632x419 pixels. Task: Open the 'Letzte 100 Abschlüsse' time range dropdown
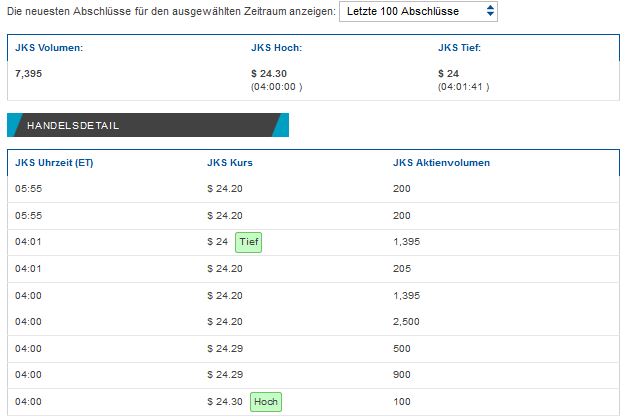418,12
